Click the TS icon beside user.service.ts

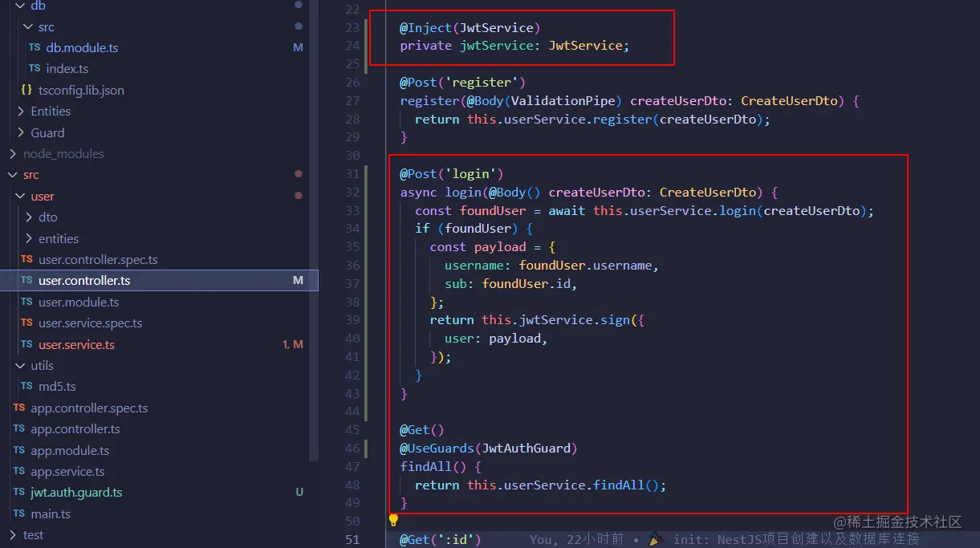click(27, 345)
